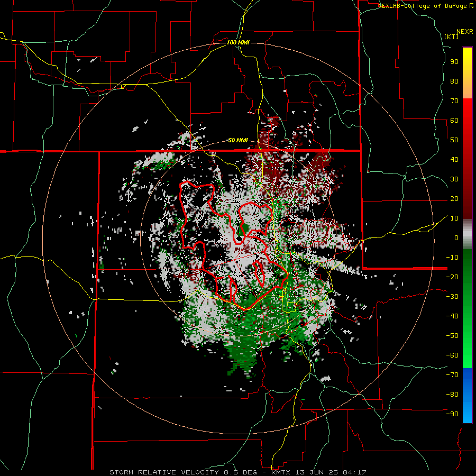
Task: Click the -50 value on velocity scale
Action: click(x=452, y=336)
